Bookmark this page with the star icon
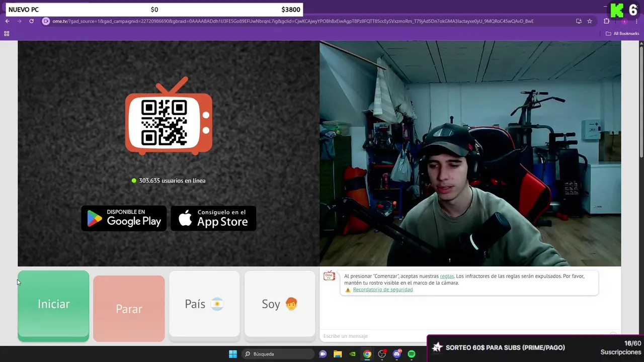 pyautogui.click(x=590, y=21)
